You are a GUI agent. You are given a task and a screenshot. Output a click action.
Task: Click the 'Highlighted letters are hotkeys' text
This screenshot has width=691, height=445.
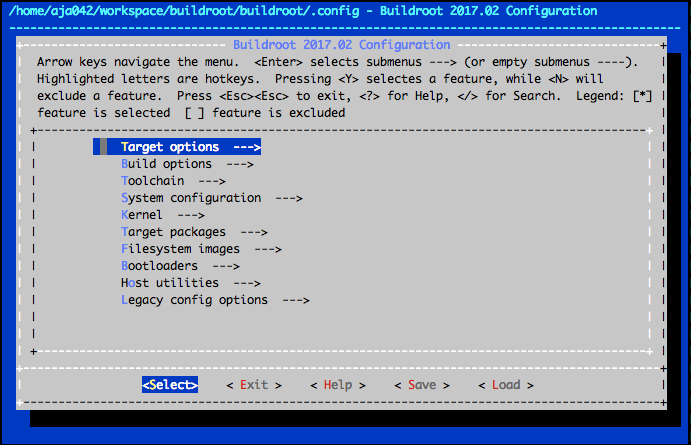tap(149, 79)
